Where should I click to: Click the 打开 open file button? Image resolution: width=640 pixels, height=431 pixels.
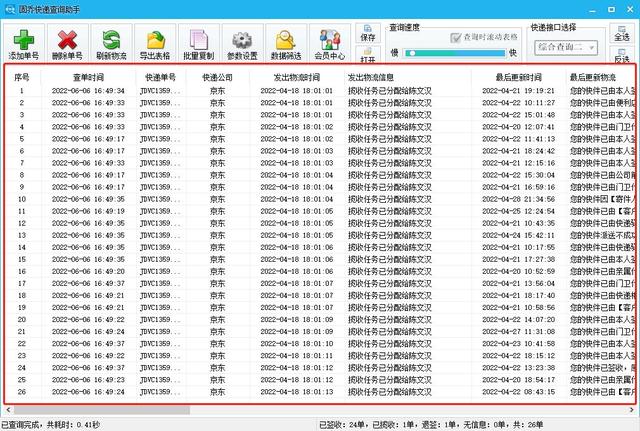[x=368, y=54]
